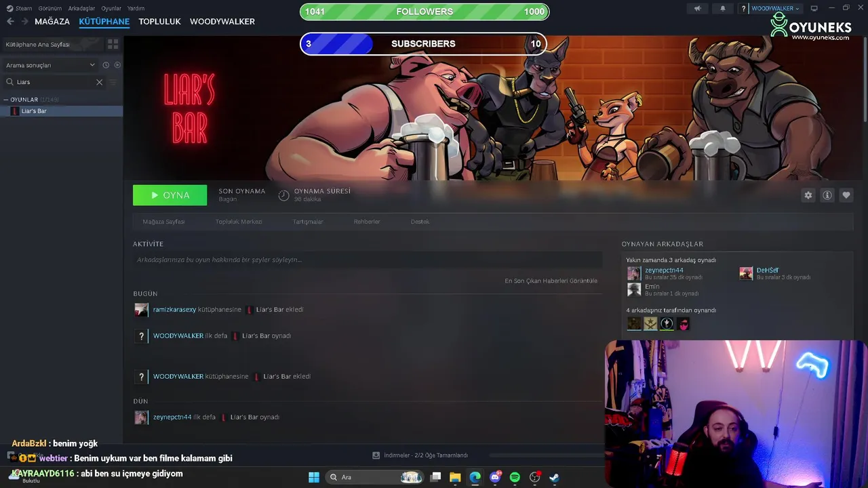Click the star emblem friend avatar
868x488 pixels.
pos(650,324)
